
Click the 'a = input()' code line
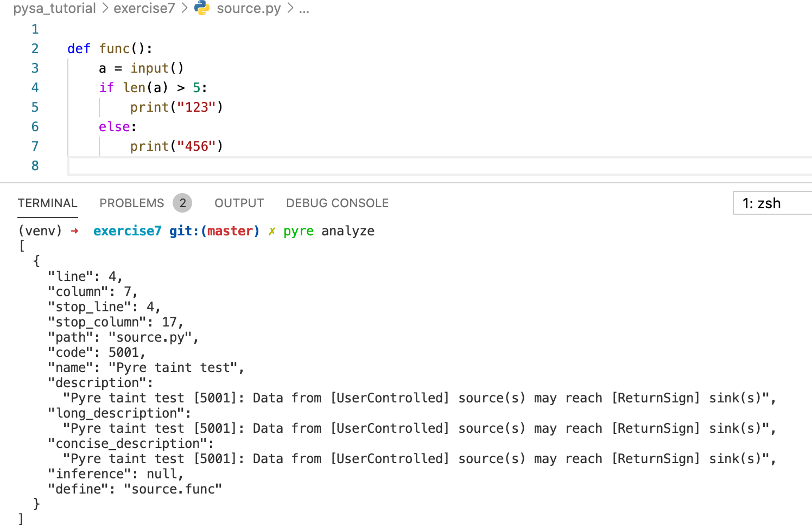[142, 68]
